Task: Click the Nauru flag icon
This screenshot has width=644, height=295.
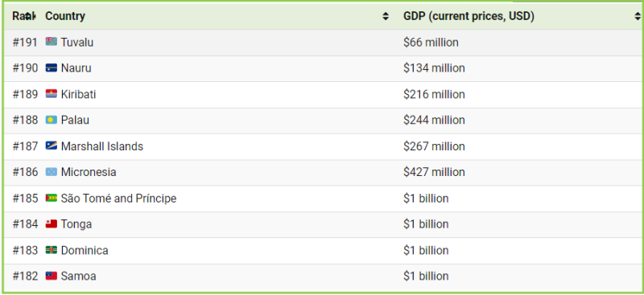Action: tap(52, 68)
